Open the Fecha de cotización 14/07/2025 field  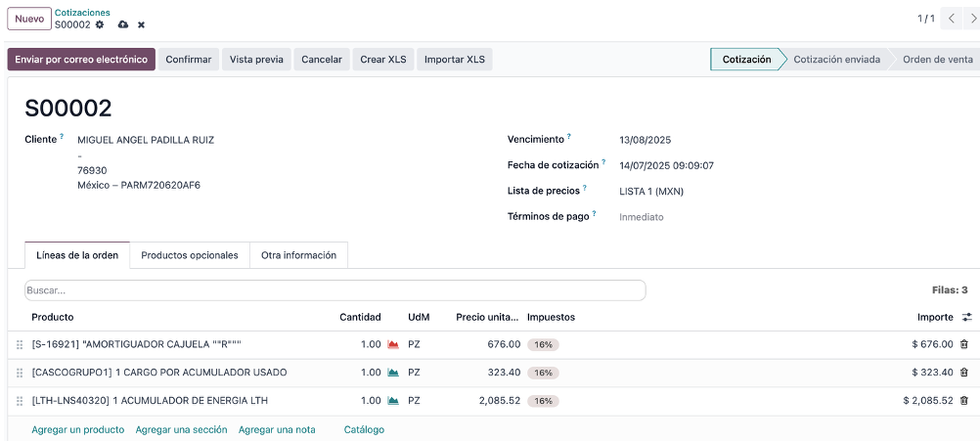click(666, 165)
